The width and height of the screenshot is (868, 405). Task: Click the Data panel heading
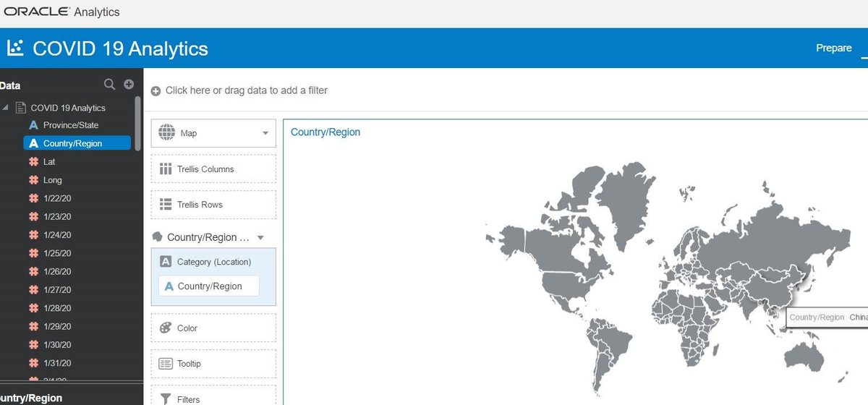pyautogui.click(x=10, y=85)
